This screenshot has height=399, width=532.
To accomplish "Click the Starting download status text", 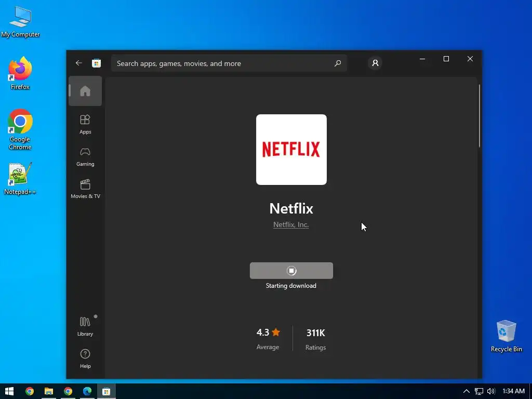I will point(291,286).
